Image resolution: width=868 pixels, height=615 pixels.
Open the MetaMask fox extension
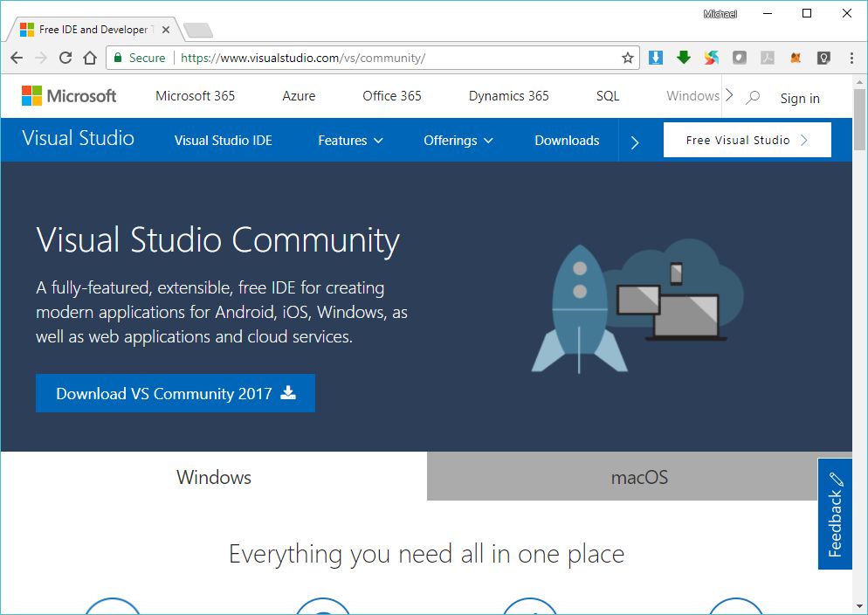796,58
